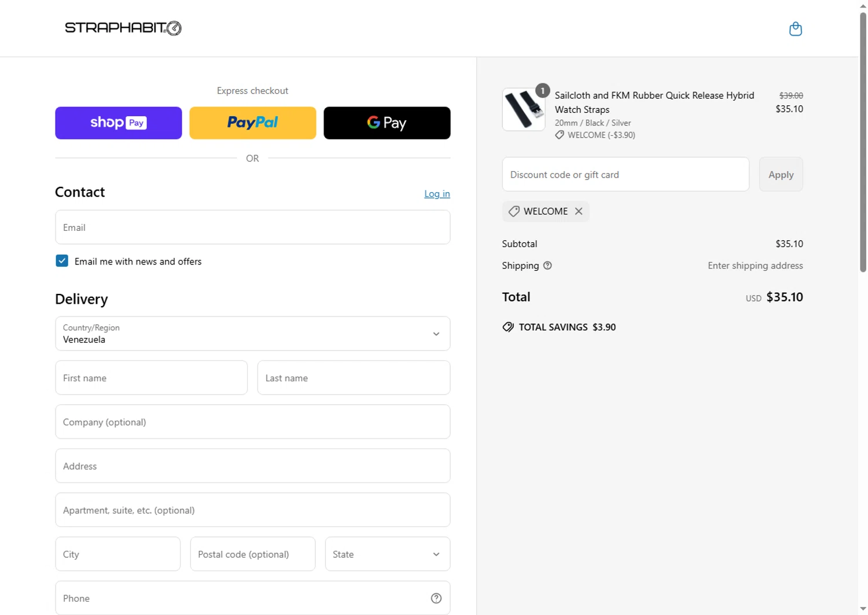Focus the City field
The image size is (868, 615).
[118, 554]
